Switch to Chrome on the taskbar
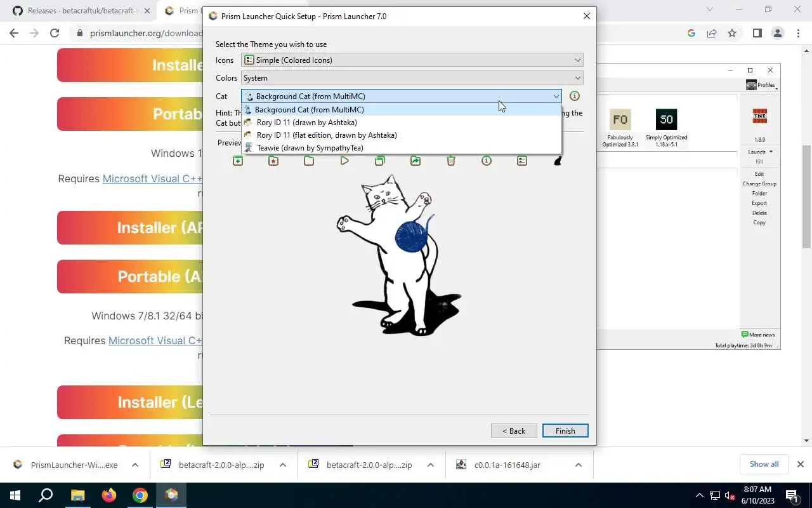The width and height of the screenshot is (812, 508). click(140, 495)
